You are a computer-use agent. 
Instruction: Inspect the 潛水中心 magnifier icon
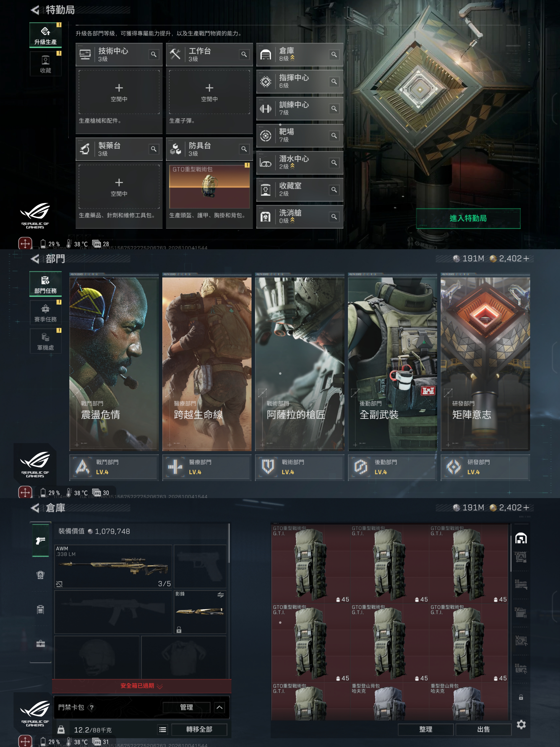334,162
